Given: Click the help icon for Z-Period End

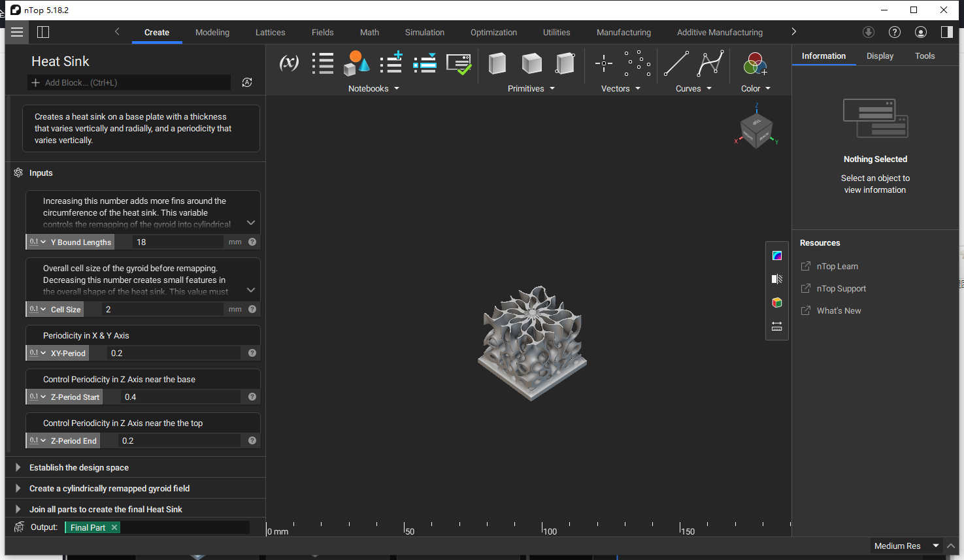Looking at the screenshot, I should (252, 440).
